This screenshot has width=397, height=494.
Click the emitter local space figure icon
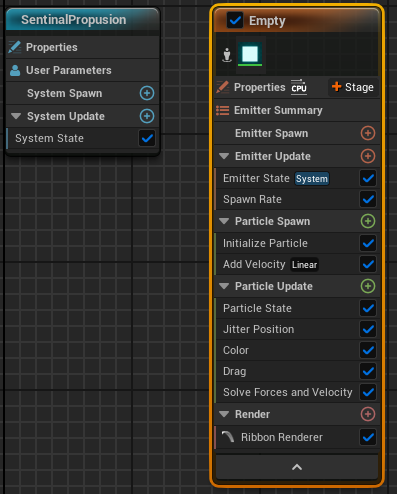(x=227, y=55)
